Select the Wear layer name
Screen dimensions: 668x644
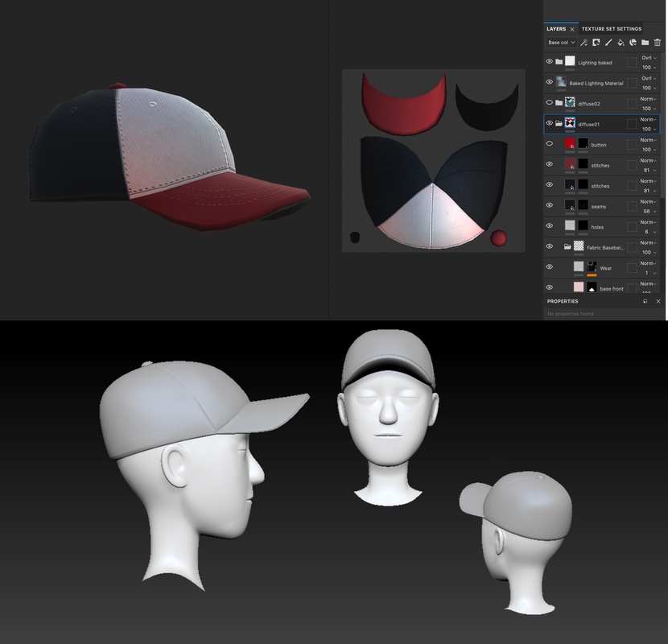tap(606, 269)
